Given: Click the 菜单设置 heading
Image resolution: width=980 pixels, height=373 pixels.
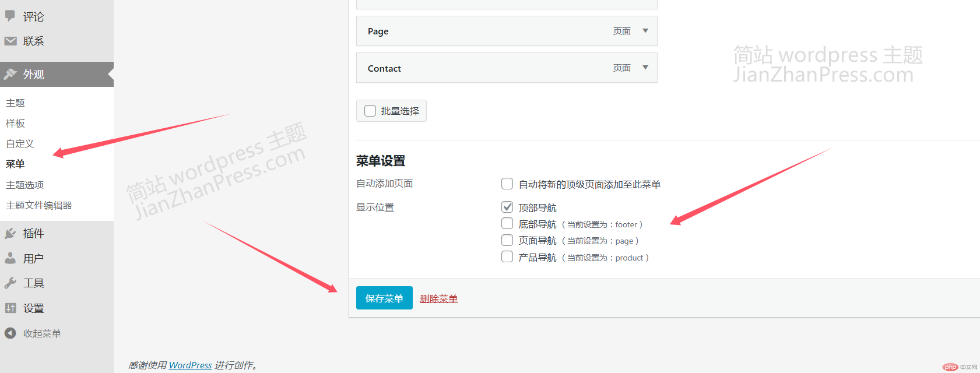Looking at the screenshot, I should (381, 161).
